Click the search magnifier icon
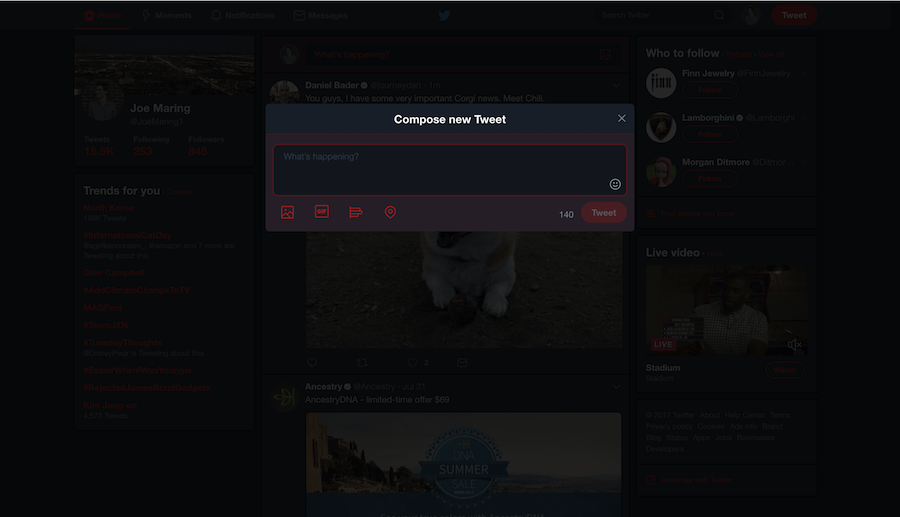The height and width of the screenshot is (517, 900). 719,16
